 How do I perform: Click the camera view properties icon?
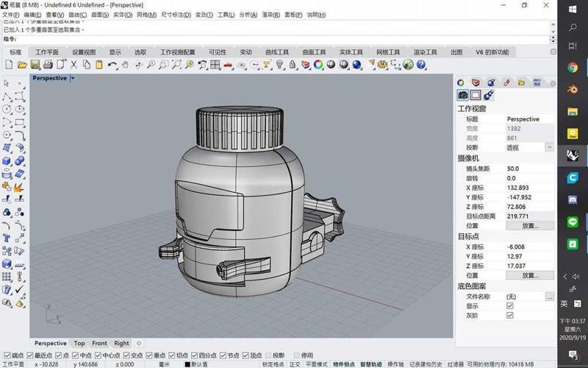pos(462,95)
